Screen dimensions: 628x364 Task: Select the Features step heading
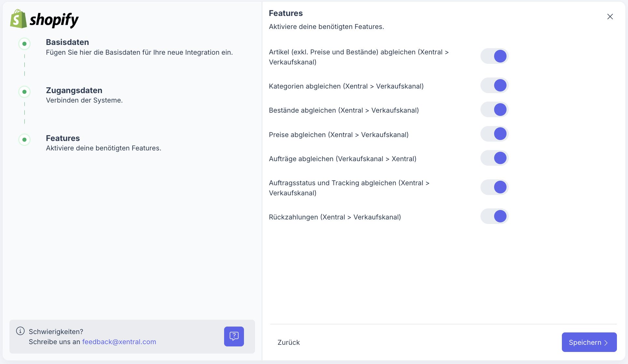(x=63, y=138)
